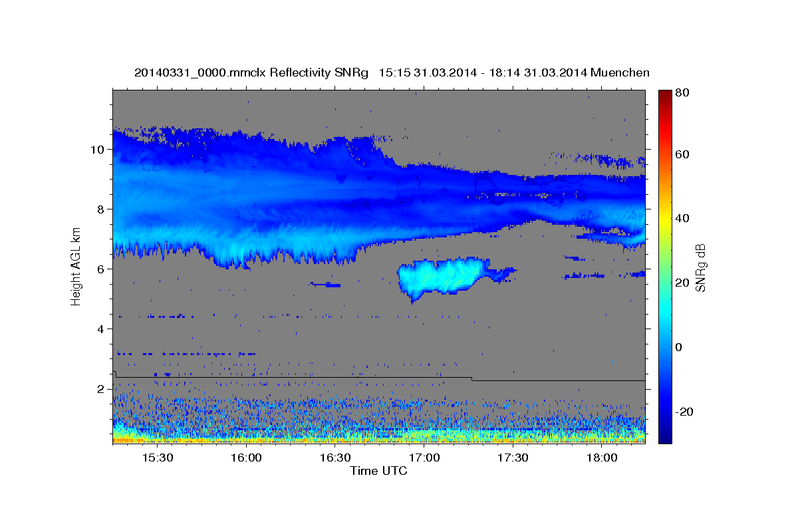Click the colorbar value 60
This screenshot has width=798, height=532.
coord(682,154)
